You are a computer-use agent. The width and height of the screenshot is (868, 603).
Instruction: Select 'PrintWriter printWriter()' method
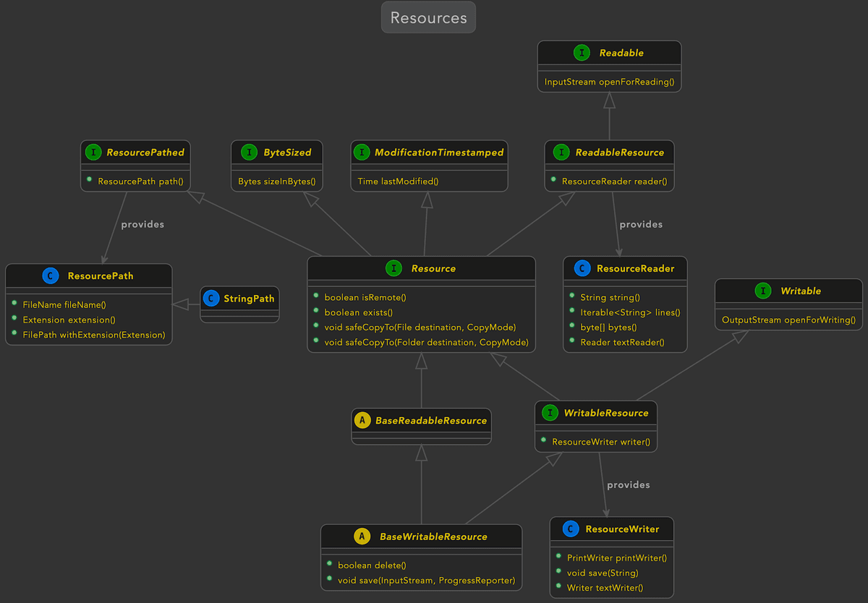[x=617, y=558]
